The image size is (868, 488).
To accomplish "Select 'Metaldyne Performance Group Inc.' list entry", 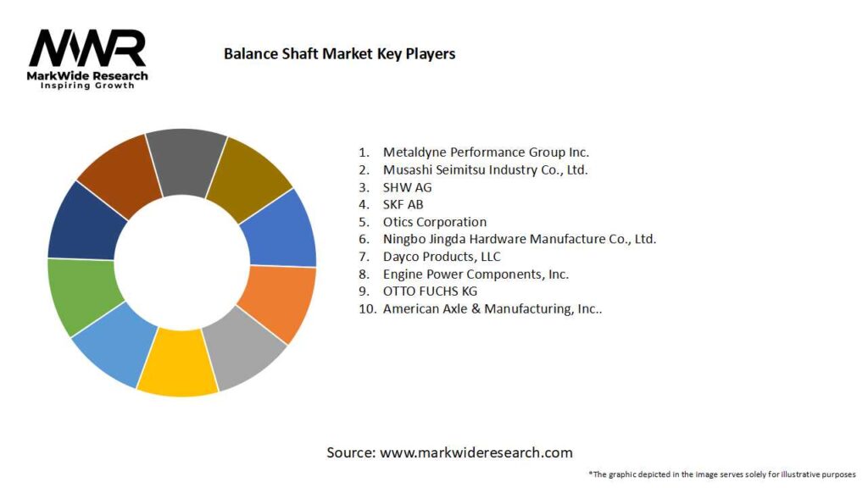I will 486,152.
